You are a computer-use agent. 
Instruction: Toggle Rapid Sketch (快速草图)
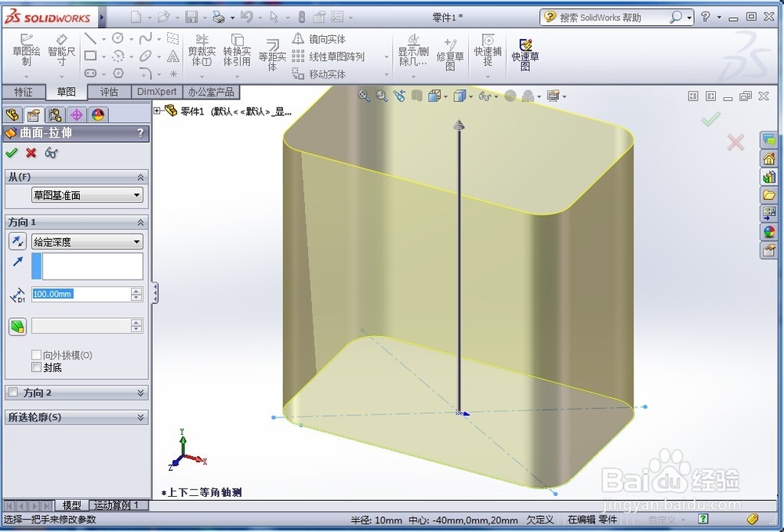click(x=525, y=55)
